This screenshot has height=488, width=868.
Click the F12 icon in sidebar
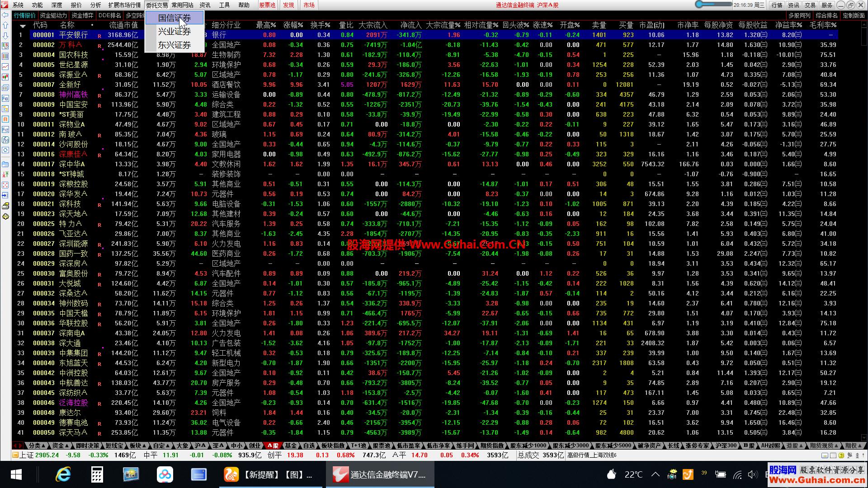[x=5, y=129]
